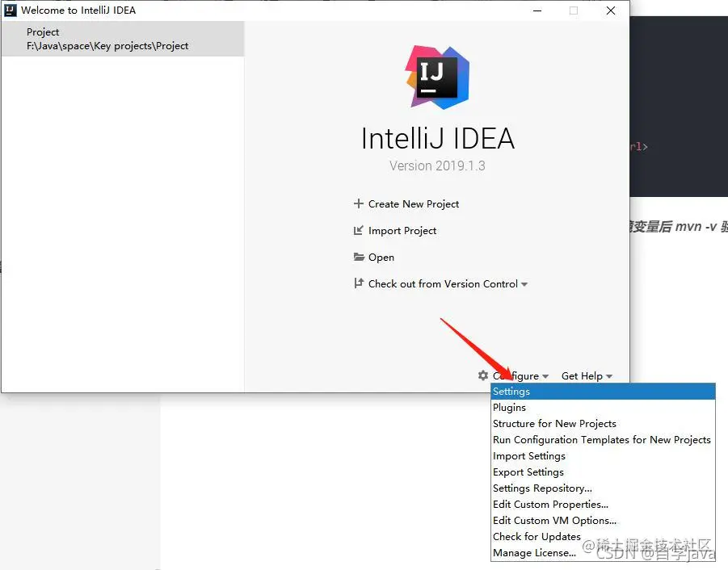
Task: Choose Run Configuration Templates for New Projects
Action: point(603,440)
